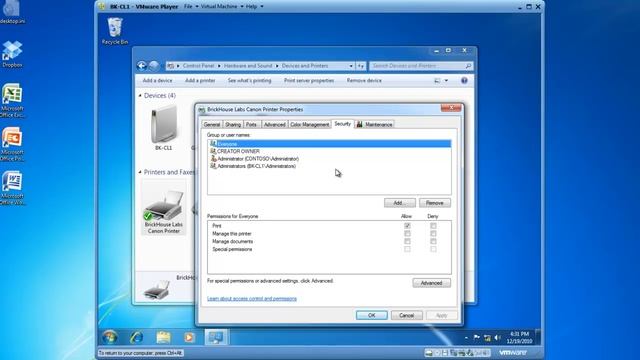Open the address bar history dropdown
The height and width of the screenshot is (360, 640).
pos(351,66)
